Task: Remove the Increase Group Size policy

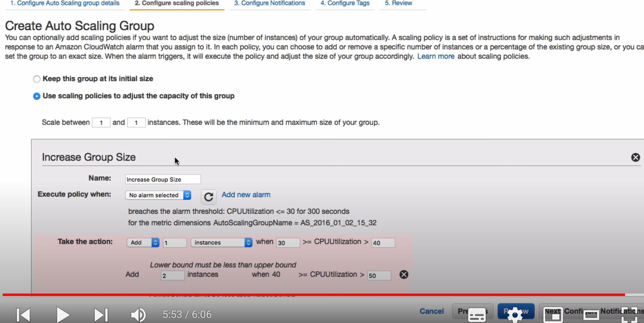Action: tap(635, 157)
